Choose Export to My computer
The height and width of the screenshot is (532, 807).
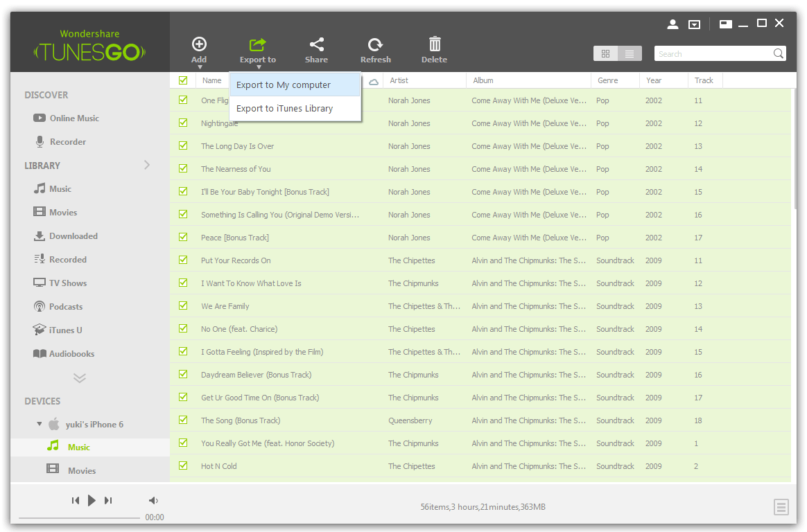tap(295, 85)
